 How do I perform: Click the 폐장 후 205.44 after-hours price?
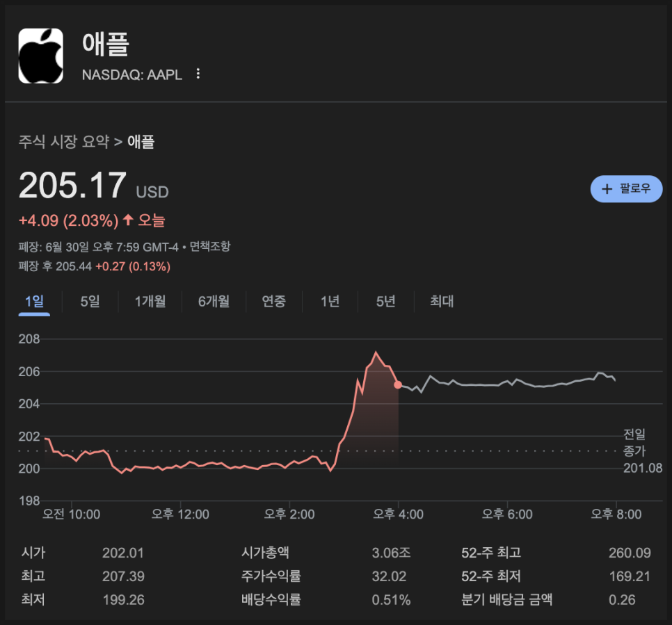pos(55,266)
